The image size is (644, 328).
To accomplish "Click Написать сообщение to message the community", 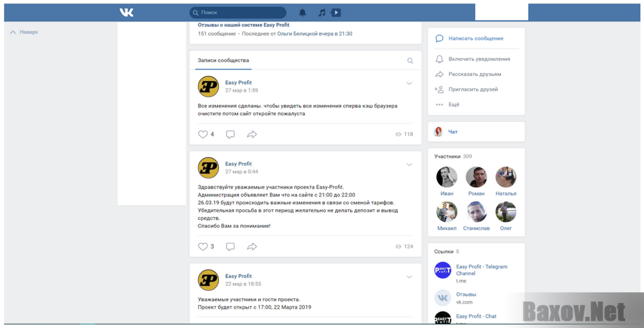I will 476,38.
